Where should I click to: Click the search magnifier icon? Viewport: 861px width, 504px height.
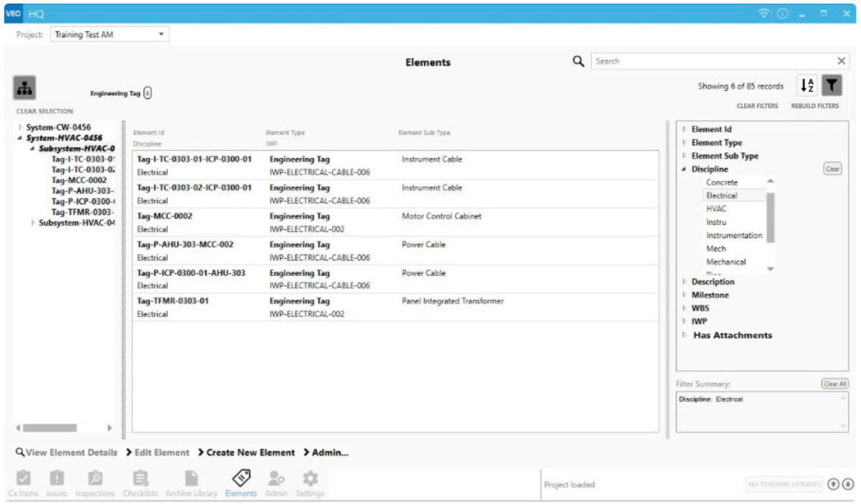578,62
